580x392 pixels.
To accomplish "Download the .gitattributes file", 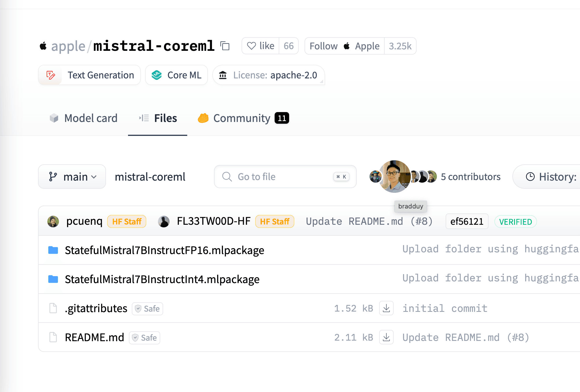I will click(x=386, y=308).
